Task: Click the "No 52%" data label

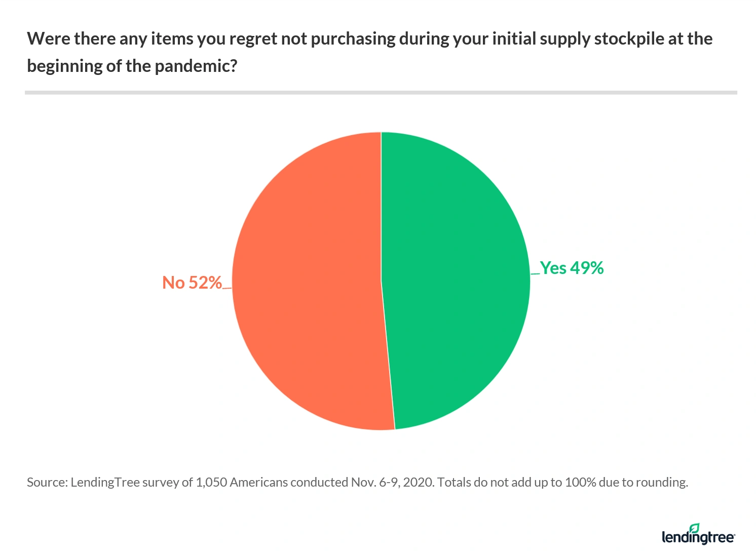Action: pos(192,283)
